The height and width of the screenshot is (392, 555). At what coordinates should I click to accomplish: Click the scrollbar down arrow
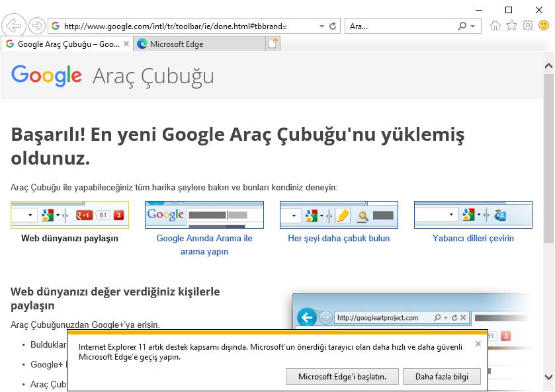click(549, 376)
